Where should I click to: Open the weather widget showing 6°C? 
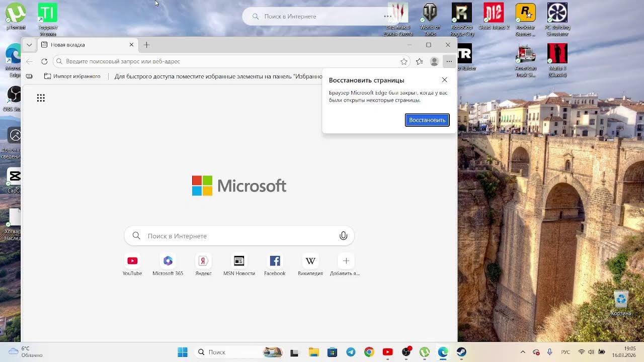[x=26, y=352]
